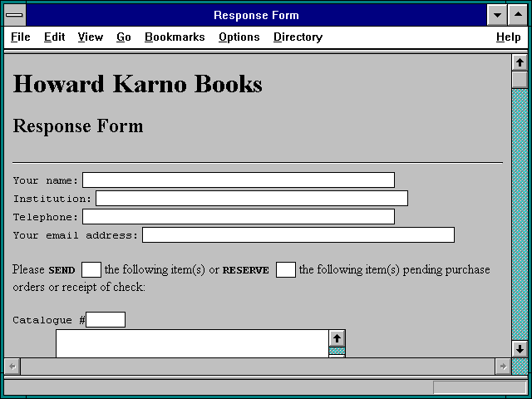Open the Directory menu

coord(298,37)
